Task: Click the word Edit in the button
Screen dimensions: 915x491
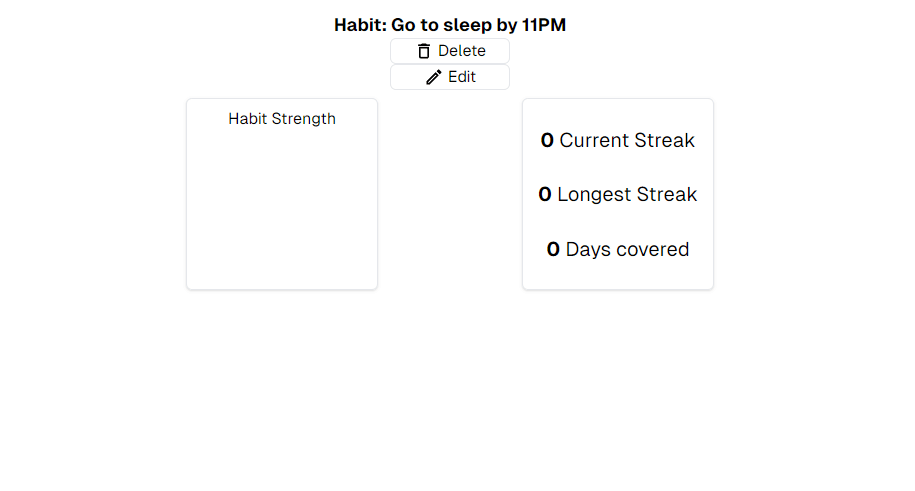Action: click(x=462, y=77)
